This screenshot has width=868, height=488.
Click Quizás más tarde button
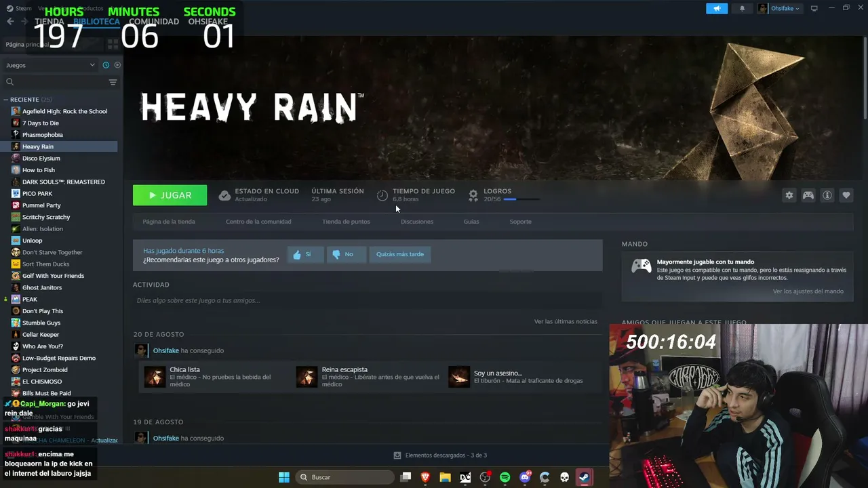[400, 254]
